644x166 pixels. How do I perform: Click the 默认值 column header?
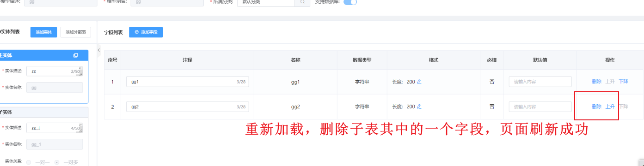pyautogui.click(x=540, y=60)
